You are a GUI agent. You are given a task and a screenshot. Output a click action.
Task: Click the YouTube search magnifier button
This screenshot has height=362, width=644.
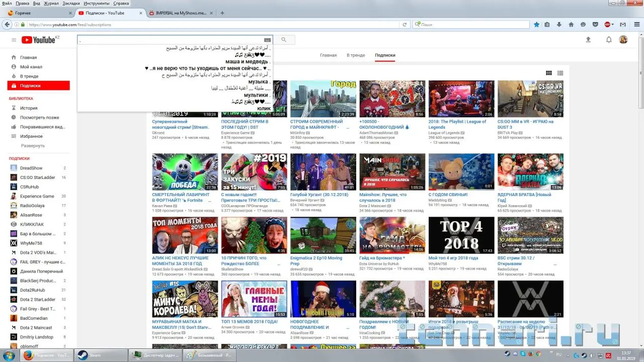click(x=284, y=40)
